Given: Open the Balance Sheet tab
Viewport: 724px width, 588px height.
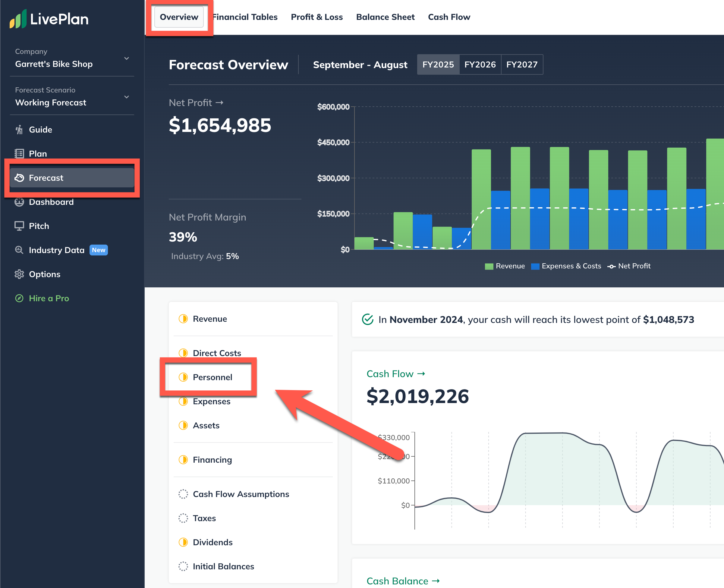Looking at the screenshot, I should coord(386,17).
